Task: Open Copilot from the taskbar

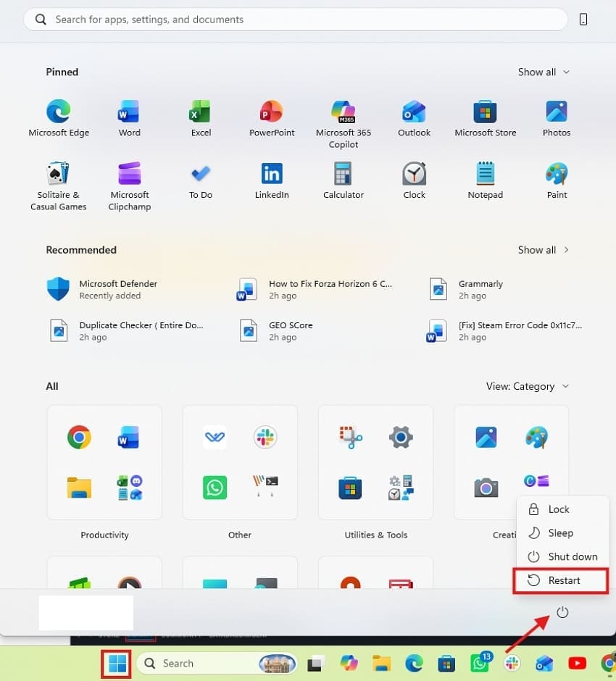Action: pos(349,663)
